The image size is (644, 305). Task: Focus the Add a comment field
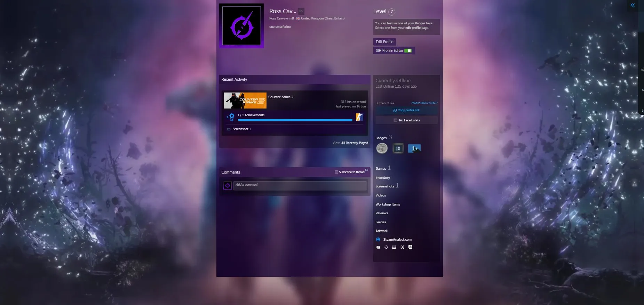(x=300, y=186)
